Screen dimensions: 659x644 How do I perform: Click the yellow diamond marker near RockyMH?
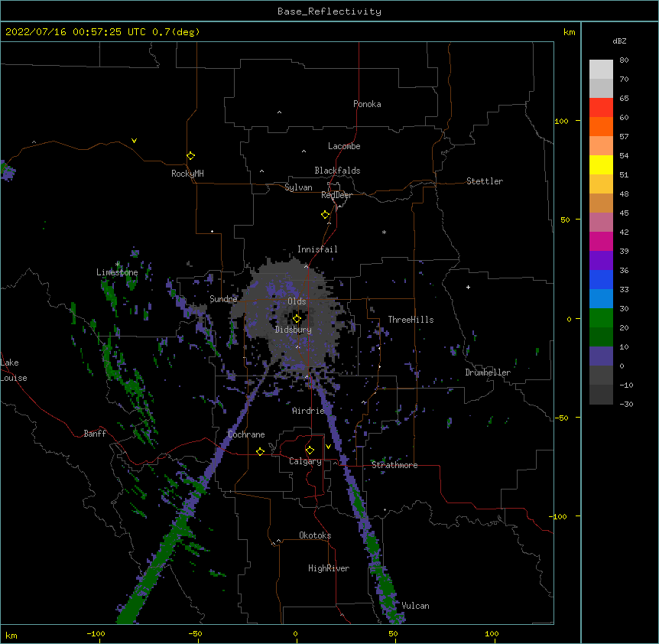click(190, 155)
